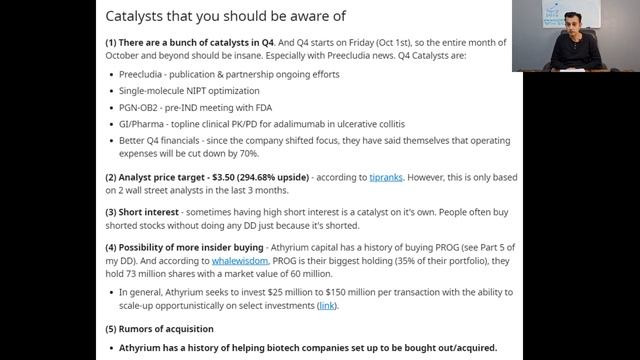
Task: Click the "Rumors of acquisition" heading
Action: coord(159,329)
